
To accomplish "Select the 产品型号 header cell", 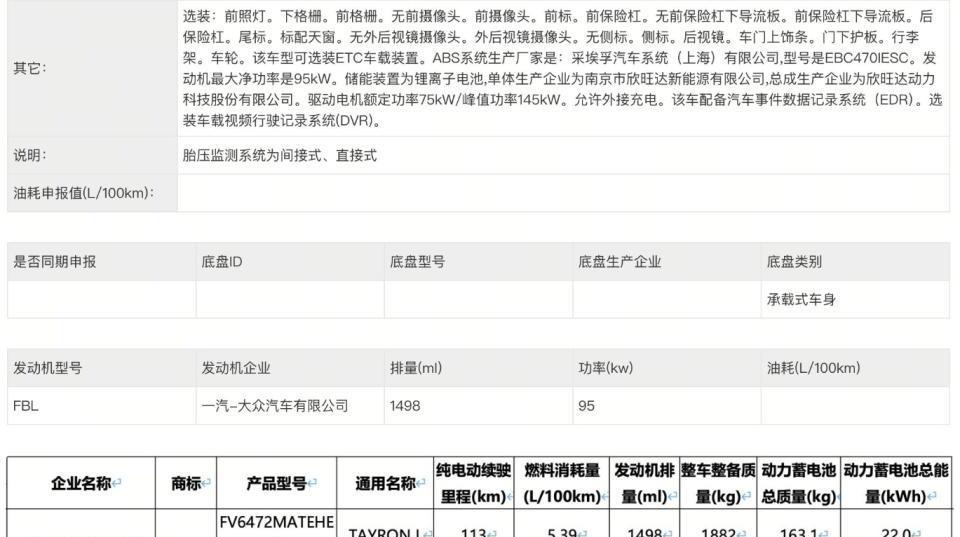I will pos(277,484).
